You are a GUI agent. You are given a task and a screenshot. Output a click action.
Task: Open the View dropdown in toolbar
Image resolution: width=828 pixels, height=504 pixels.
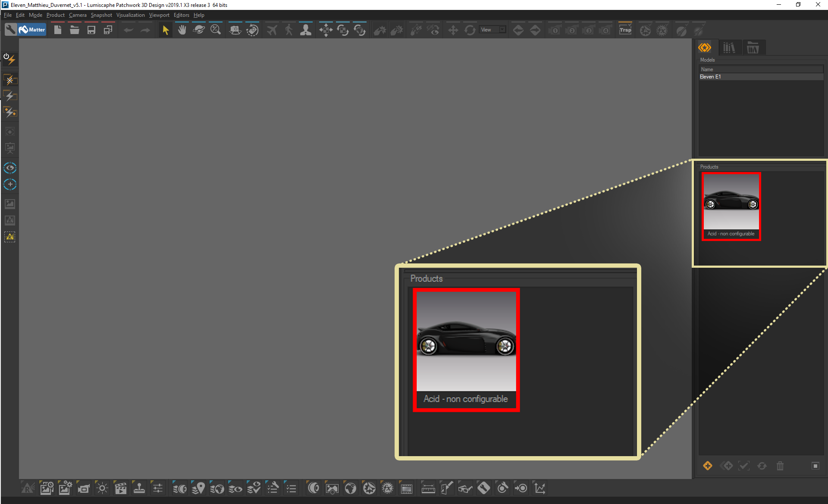click(x=493, y=30)
